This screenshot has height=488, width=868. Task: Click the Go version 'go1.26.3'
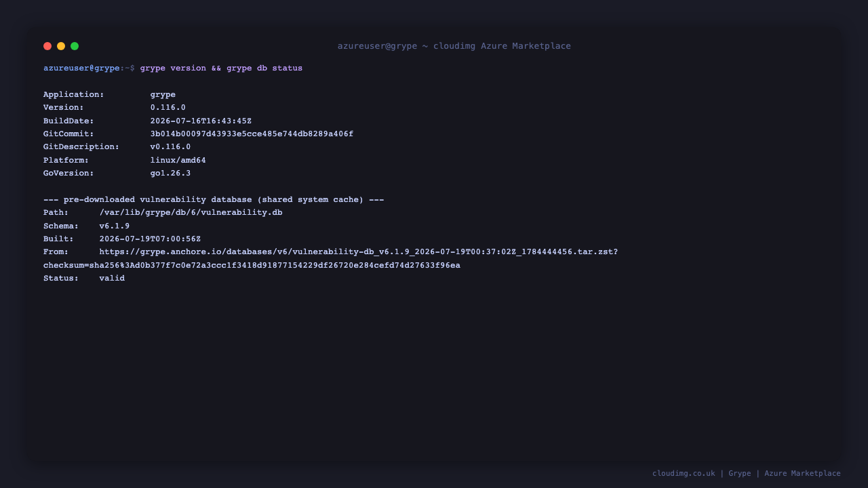click(x=170, y=174)
